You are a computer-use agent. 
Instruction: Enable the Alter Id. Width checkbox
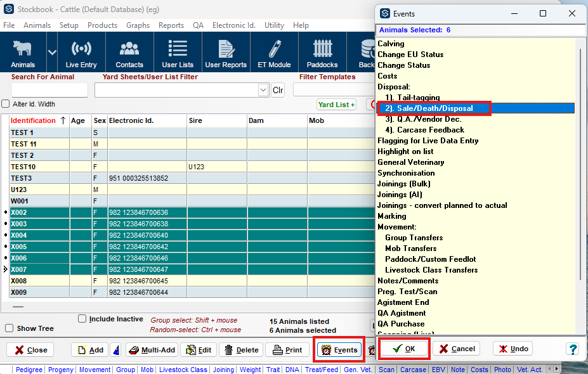[6, 104]
